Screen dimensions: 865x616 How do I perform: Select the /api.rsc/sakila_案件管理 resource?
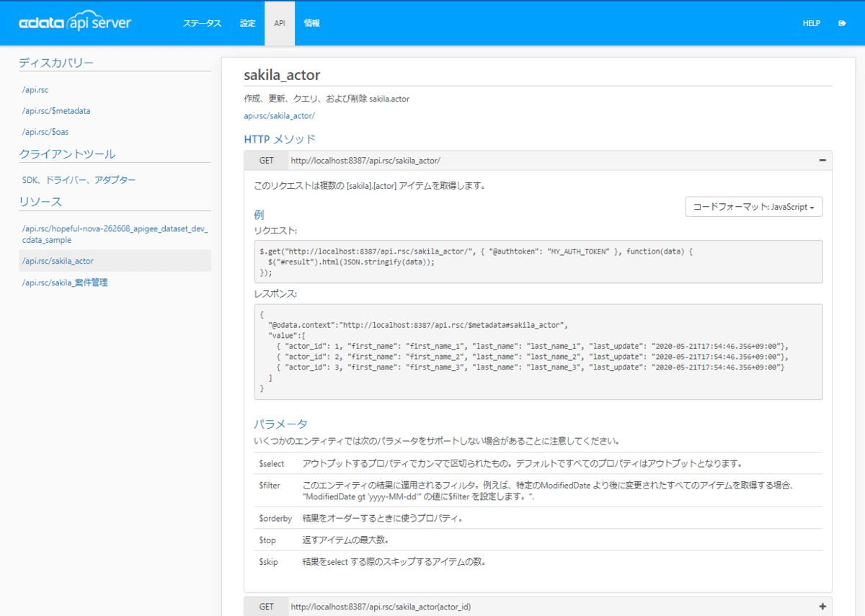point(65,282)
